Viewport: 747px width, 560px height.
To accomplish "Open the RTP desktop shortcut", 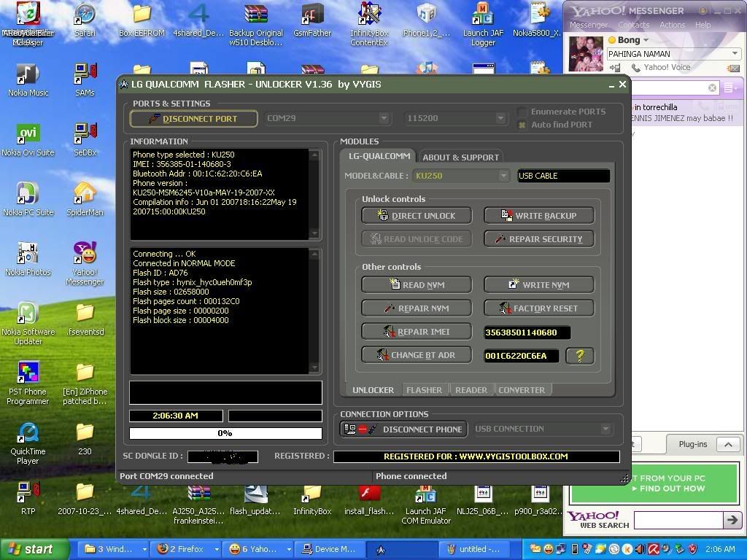I will [x=28, y=499].
